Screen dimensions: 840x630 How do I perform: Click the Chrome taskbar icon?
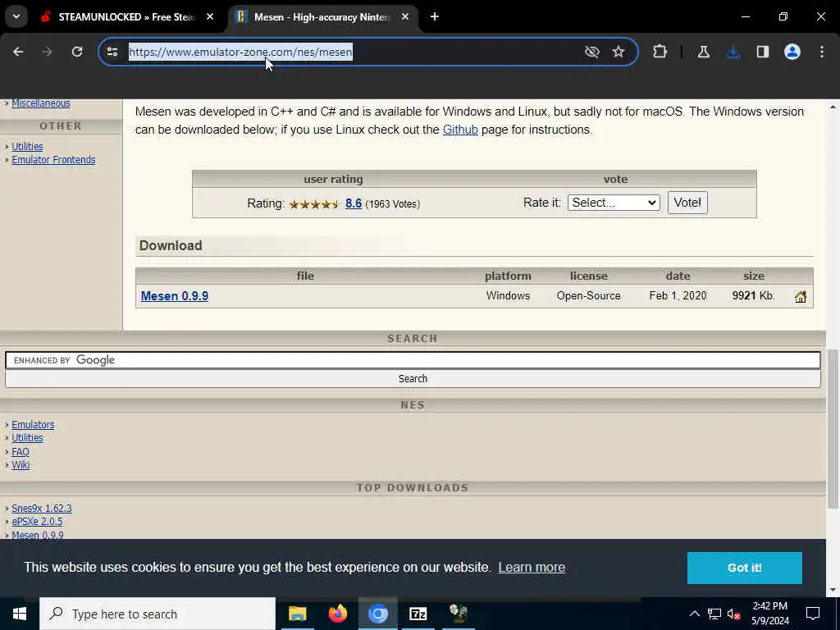tap(377, 614)
